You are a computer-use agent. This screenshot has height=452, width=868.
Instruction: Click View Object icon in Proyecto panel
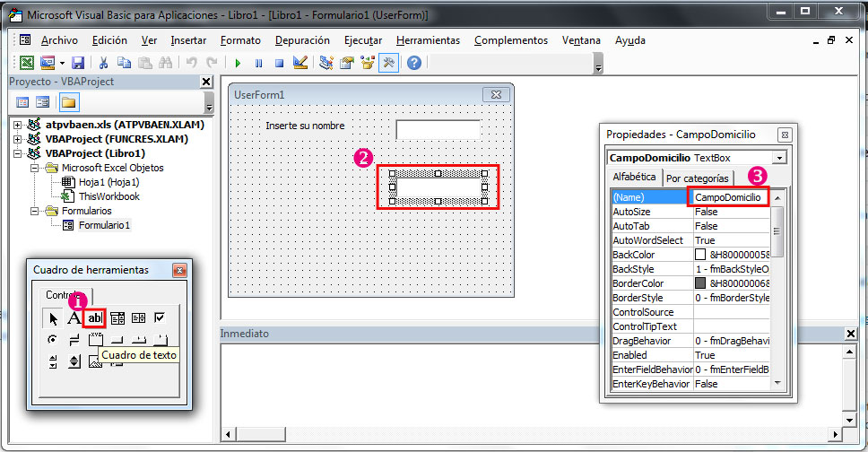(x=43, y=102)
